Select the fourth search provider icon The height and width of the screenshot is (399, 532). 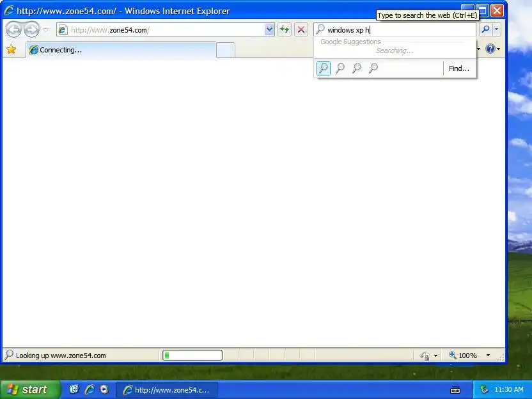click(373, 68)
